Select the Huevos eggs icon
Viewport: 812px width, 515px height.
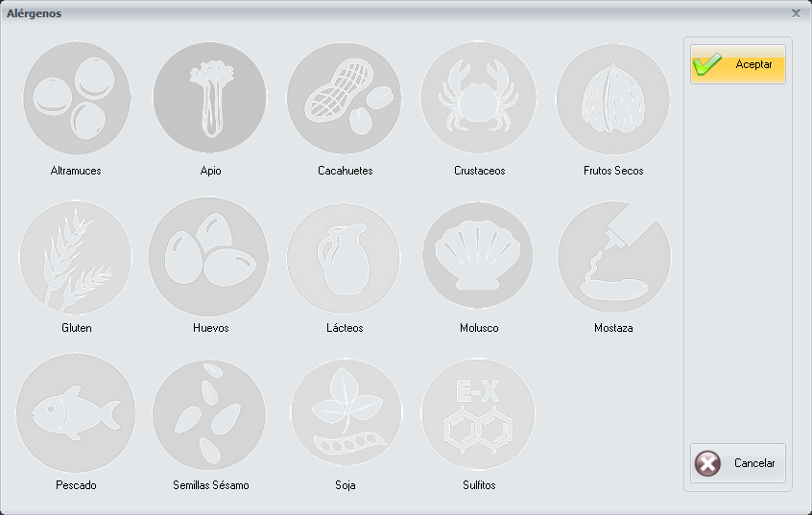click(210, 257)
